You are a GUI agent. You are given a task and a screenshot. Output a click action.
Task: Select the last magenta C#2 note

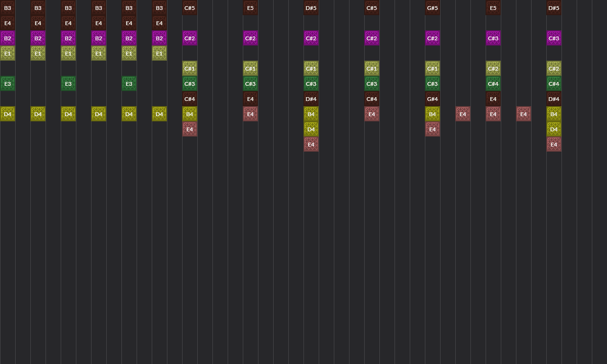432,38
